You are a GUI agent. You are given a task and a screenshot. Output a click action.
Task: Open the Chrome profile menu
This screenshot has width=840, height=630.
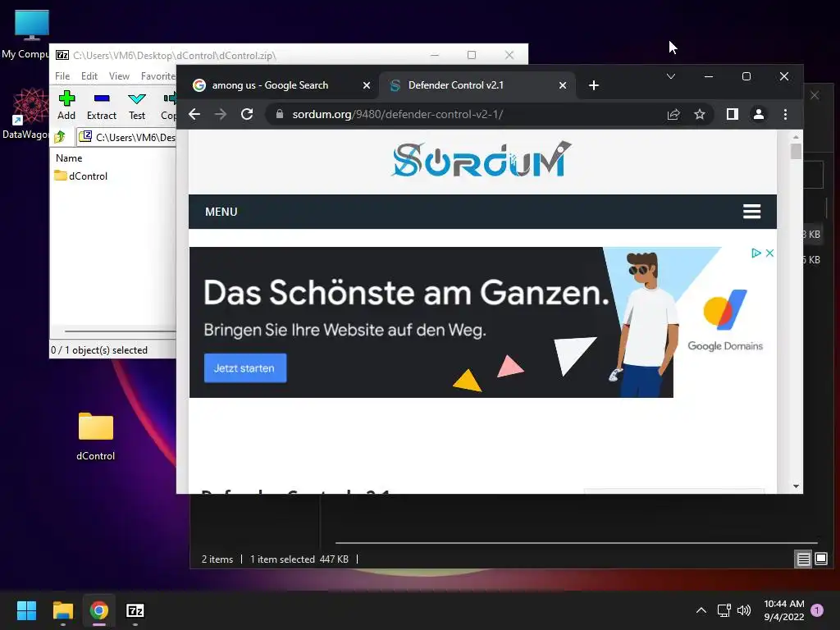tap(759, 114)
